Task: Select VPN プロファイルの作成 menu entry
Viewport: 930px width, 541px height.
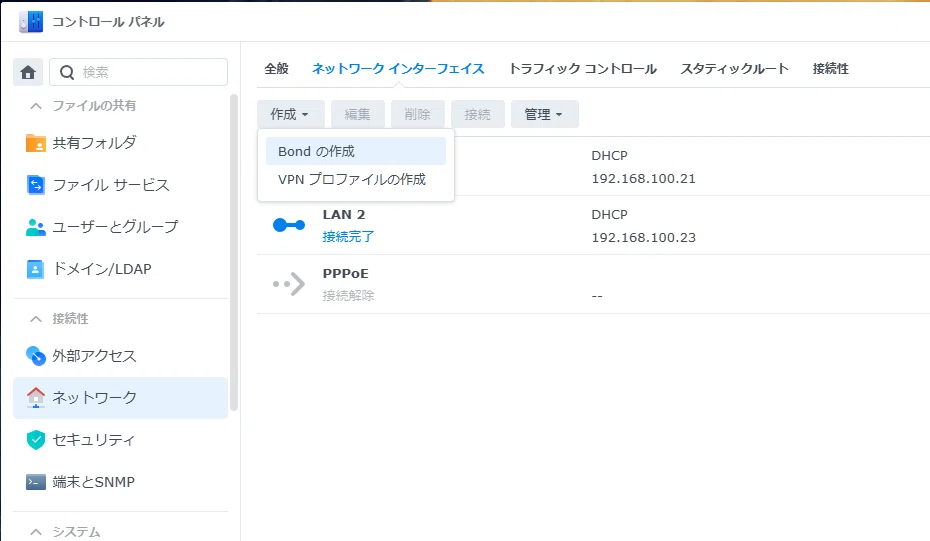Action: 356,179
